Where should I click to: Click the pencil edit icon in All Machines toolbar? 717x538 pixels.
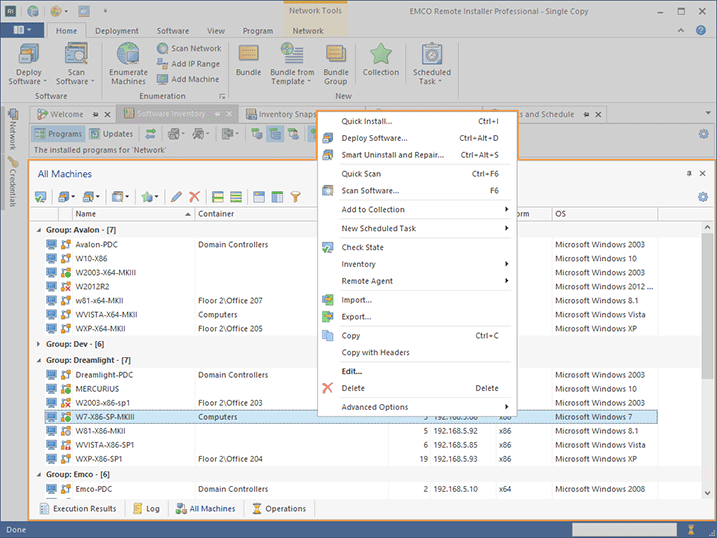pos(176,197)
